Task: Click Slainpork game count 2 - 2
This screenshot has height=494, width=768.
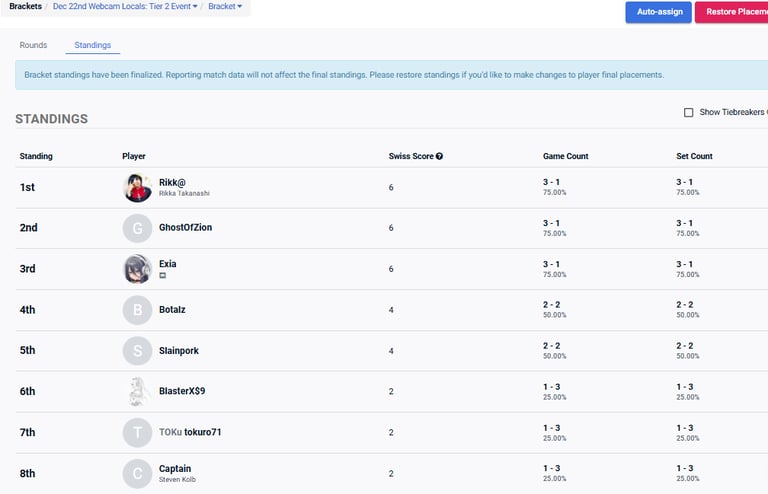Action: point(551,346)
